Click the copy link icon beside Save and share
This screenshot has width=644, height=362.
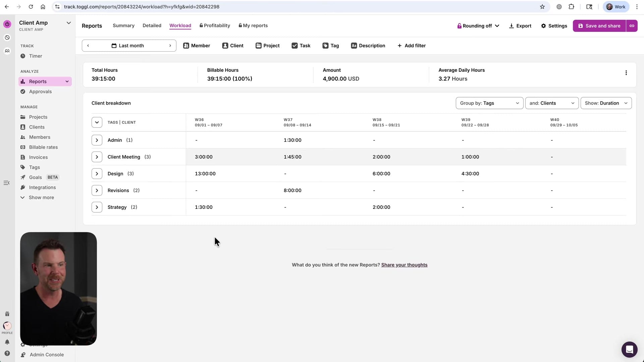[x=632, y=26]
